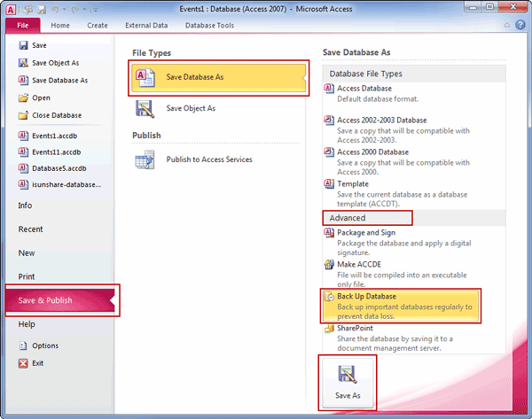Select Access 2000 Database format
This screenshot has width=532, height=419.
tap(373, 152)
